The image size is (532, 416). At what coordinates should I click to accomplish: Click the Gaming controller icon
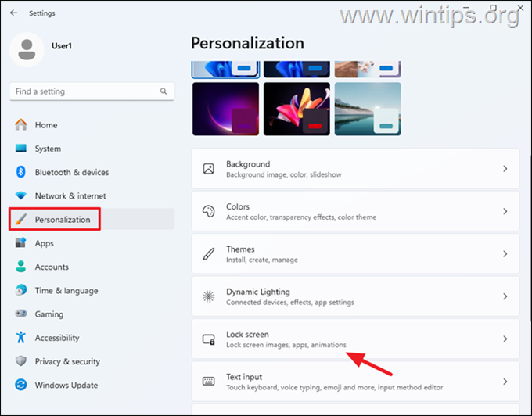tap(20, 314)
